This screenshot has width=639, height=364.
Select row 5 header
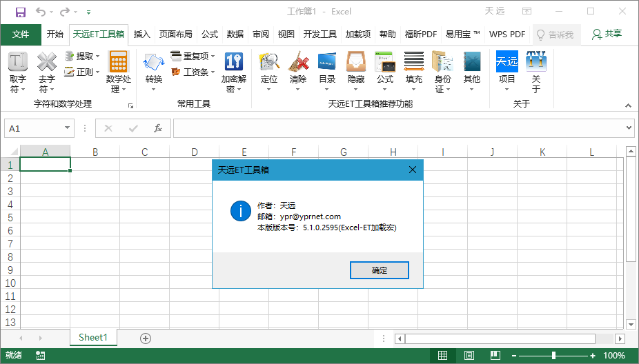pos(10,217)
